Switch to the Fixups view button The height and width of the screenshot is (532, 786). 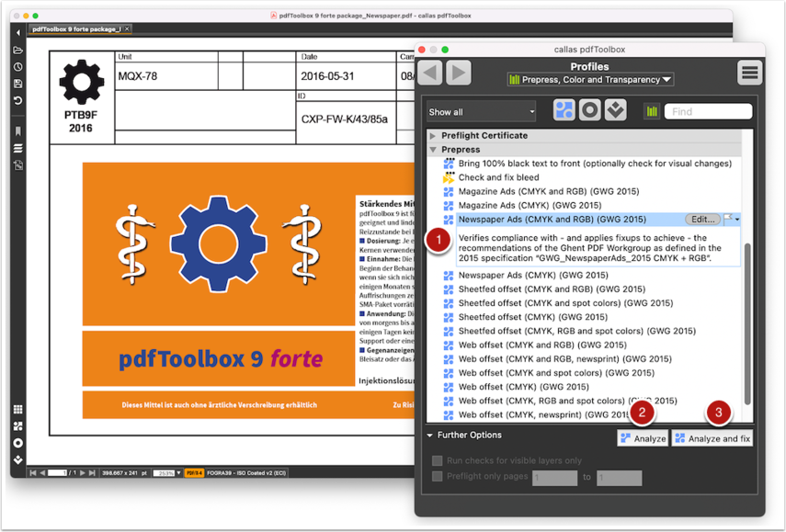pyautogui.click(x=616, y=110)
